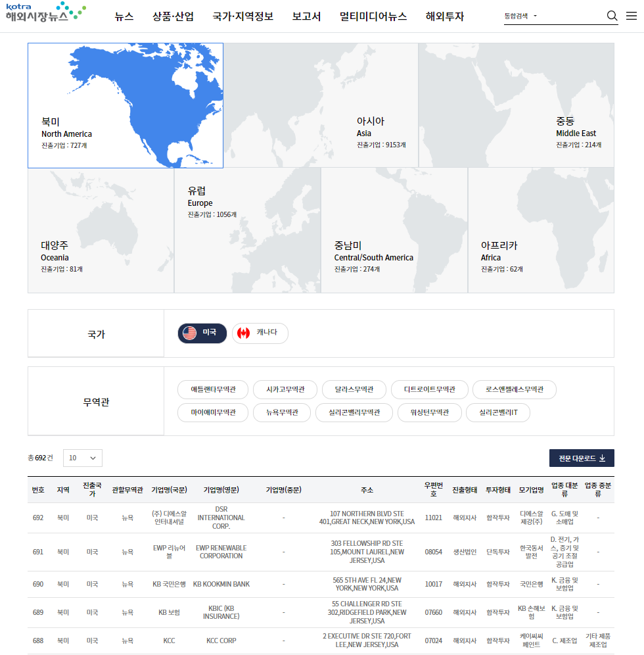The height and width of the screenshot is (655, 644).
Task: Select the 북미 North America map tile
Action: click(126, 105)
